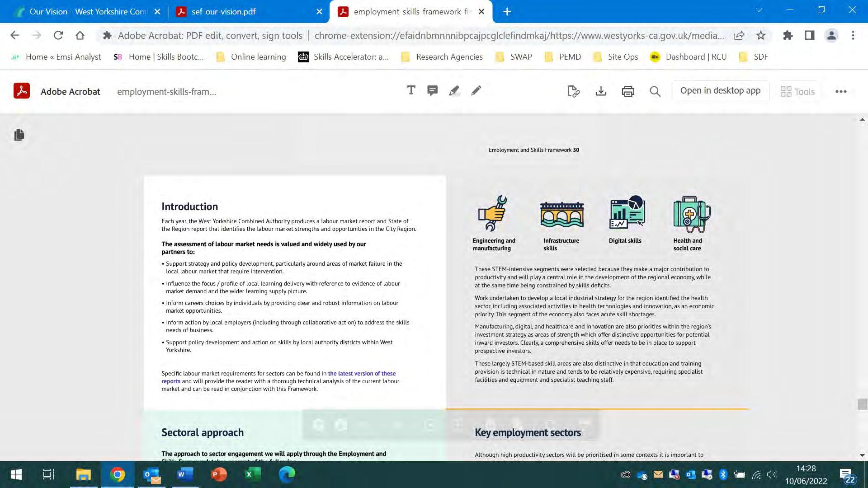The image size is (868, 488).
Task: Print the document using printer icon
Action: pyautogui.click(x=628, y=91)
